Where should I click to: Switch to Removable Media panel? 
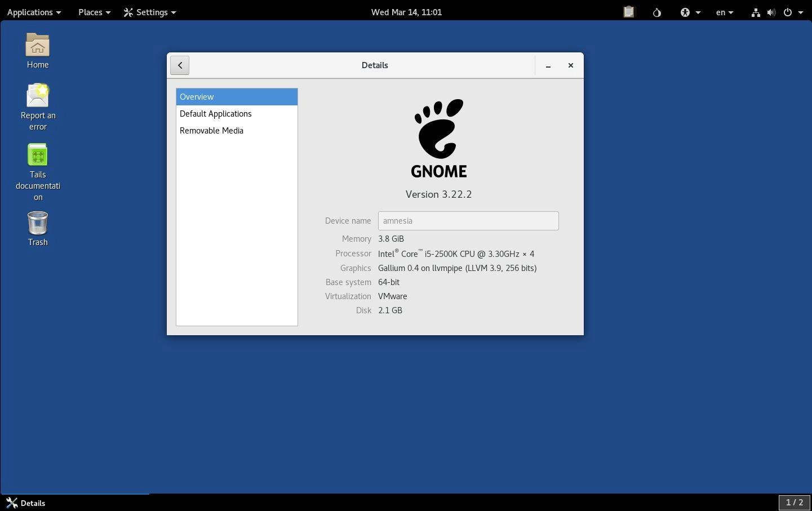[x=237, y=131]
